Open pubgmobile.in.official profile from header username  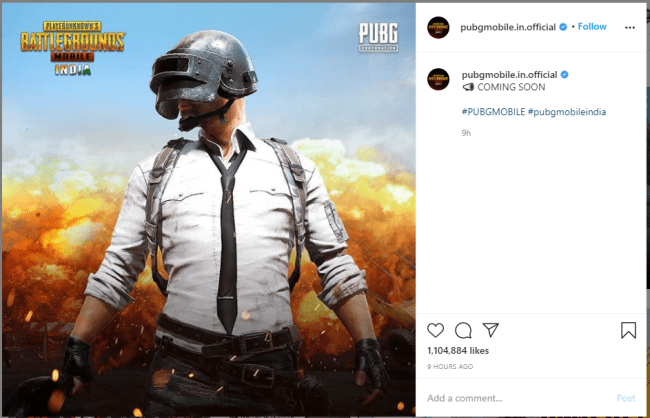(x=508, y=27)
